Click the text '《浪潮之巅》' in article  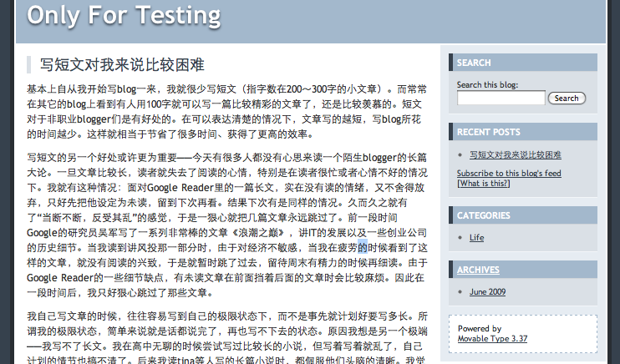coord(258,233)
